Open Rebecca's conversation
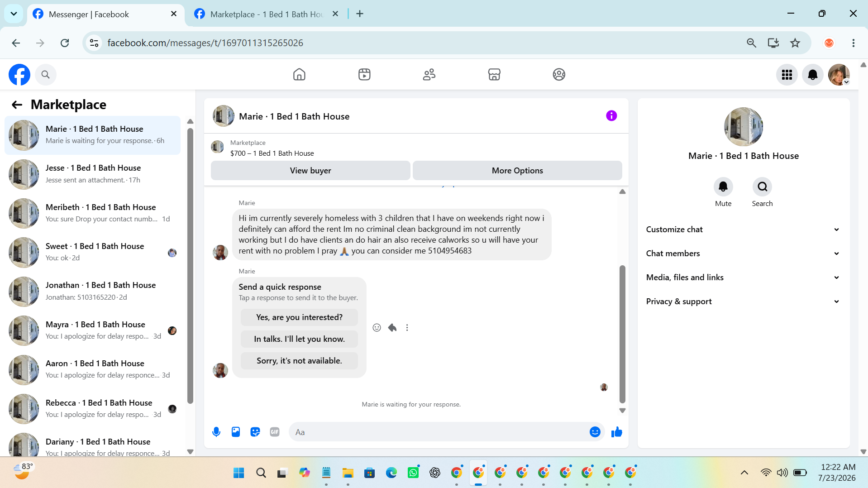 (x=92, y=409)
